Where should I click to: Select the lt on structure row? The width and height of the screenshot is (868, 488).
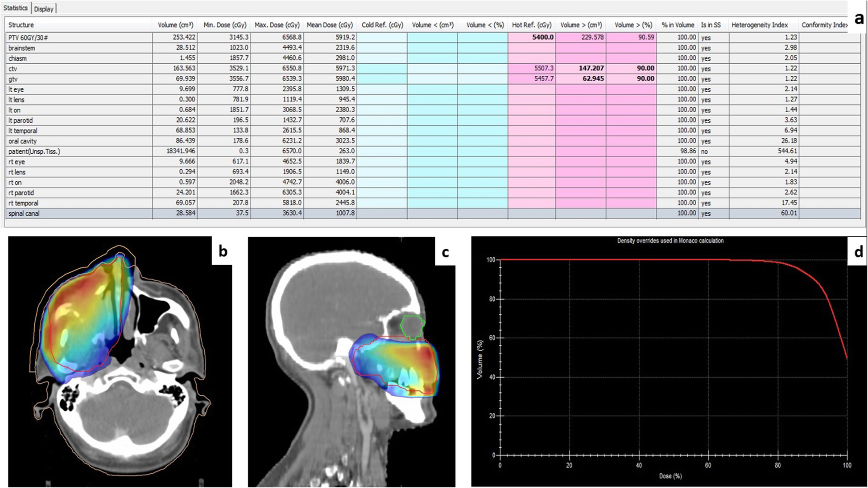click(x=433, y=110)
